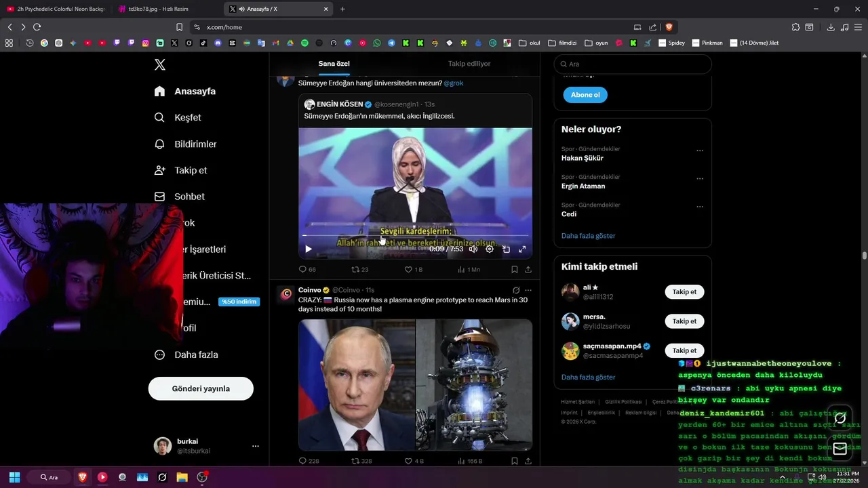Open the Spidey bookmark
Image resolution: width=868 pixels, height=488 pixels.
672,43
